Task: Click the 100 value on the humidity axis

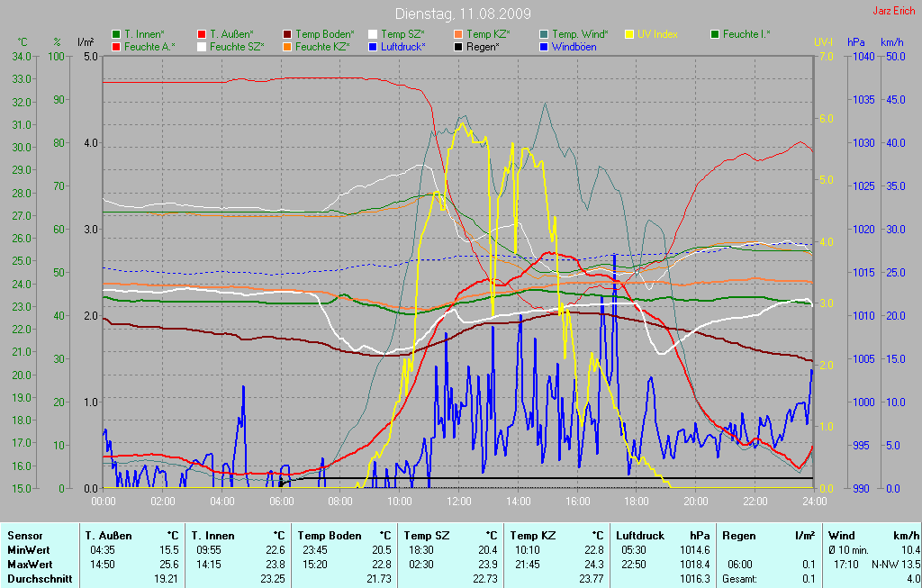Action: (x=57, y=57)
